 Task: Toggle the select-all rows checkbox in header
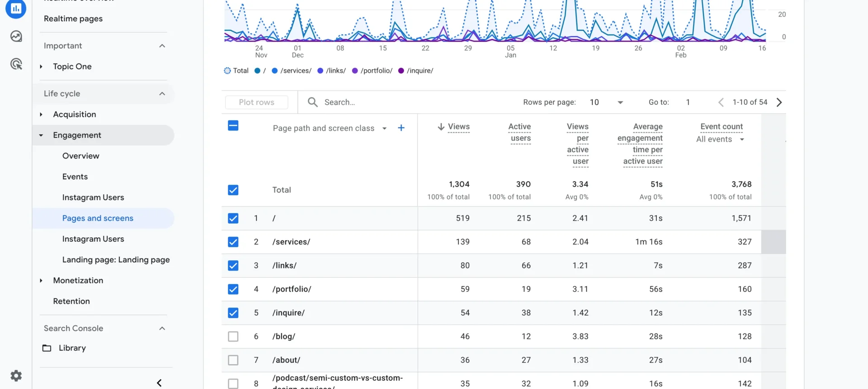tap(233, 126)
